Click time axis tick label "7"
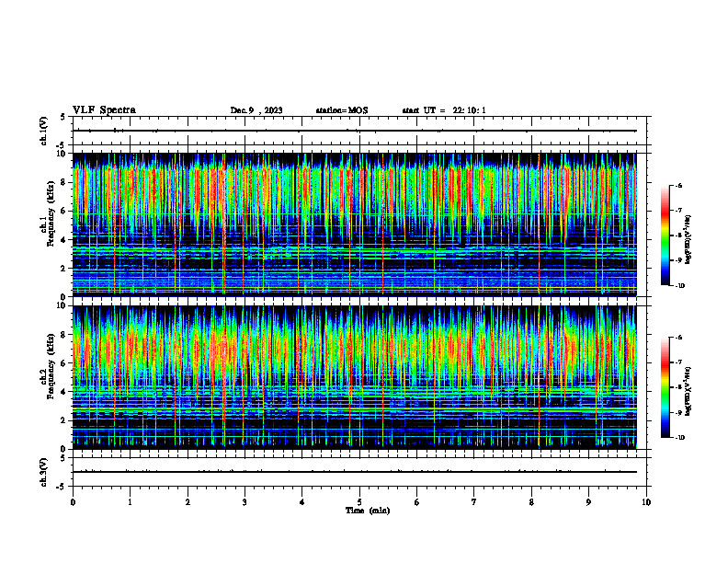Viewport: 728px width, 563px height. (474, 502)
